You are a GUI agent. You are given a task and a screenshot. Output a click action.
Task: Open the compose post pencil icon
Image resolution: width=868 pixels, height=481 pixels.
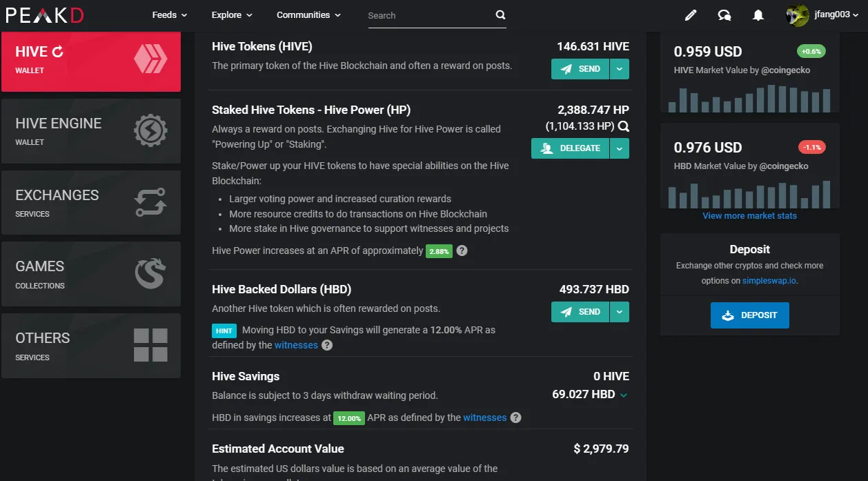tap(691, 15)
